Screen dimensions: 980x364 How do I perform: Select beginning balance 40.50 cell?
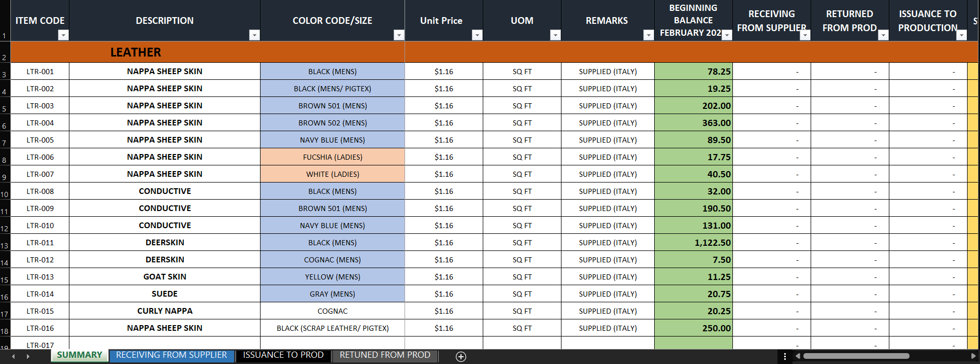(x=694, y=174)
